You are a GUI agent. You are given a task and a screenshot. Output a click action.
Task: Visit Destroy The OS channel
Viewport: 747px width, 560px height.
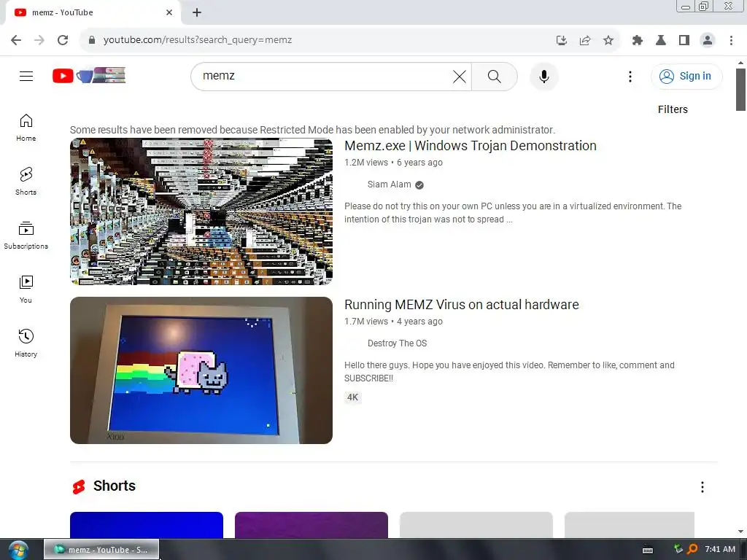(x=397, y=343)
